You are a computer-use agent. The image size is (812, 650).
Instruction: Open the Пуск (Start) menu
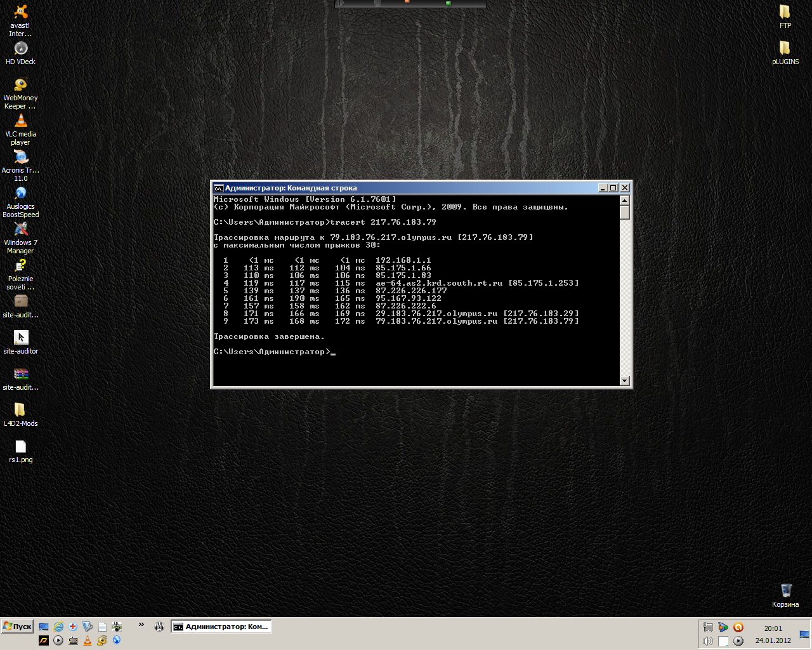point(17,627)
